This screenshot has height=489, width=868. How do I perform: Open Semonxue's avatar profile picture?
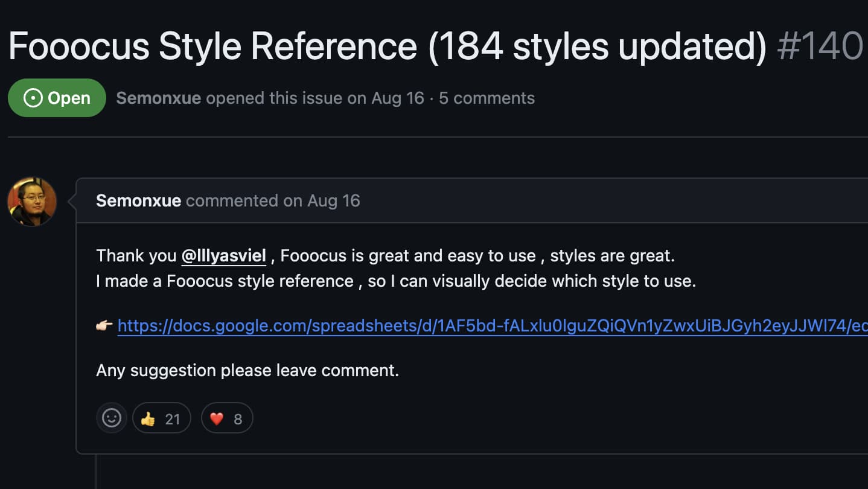click(31, 202)
